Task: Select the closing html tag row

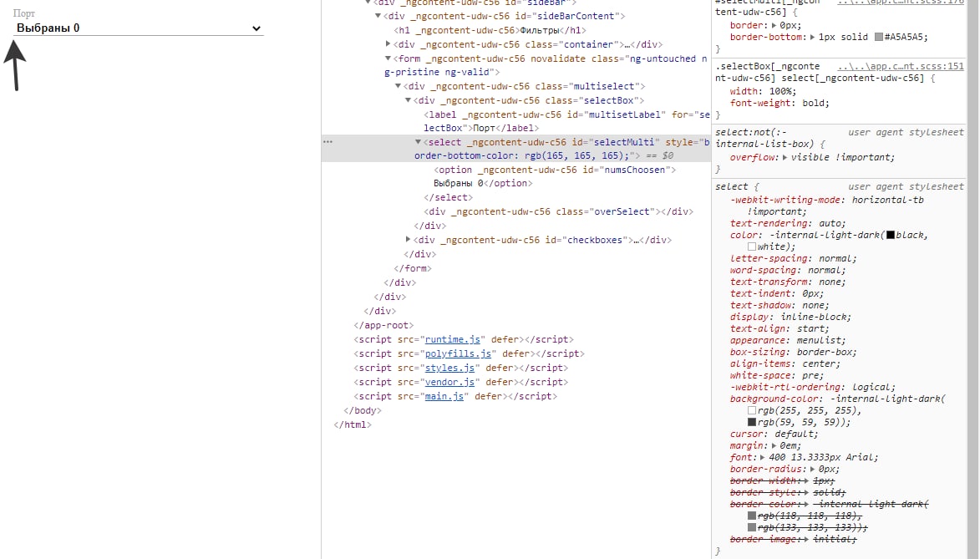Action: point(353,425)
